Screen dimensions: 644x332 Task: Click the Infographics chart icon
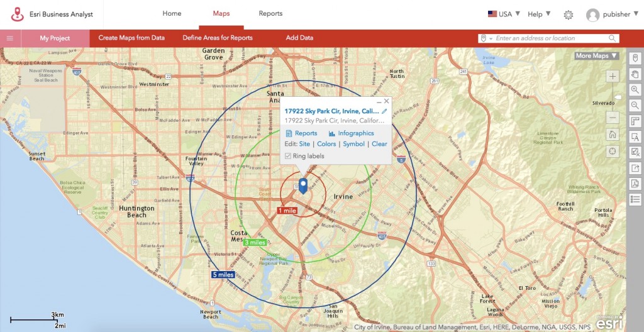point(332,133)
